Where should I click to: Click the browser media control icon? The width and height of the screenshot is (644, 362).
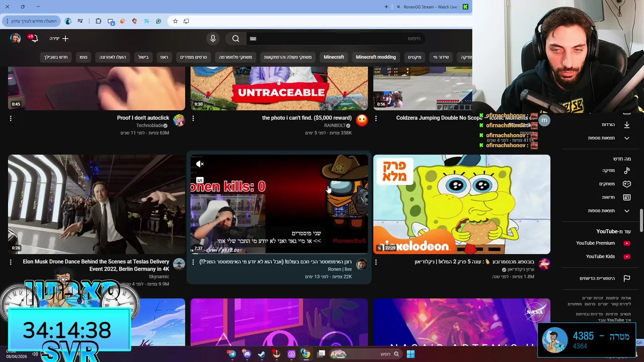point(80,21)
